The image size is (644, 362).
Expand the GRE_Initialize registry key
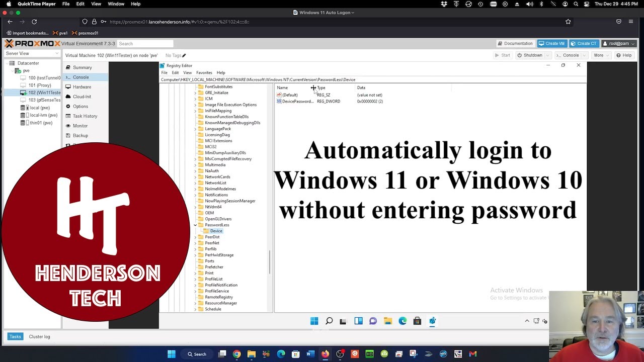pyautogui.click(x=195, y=93)
